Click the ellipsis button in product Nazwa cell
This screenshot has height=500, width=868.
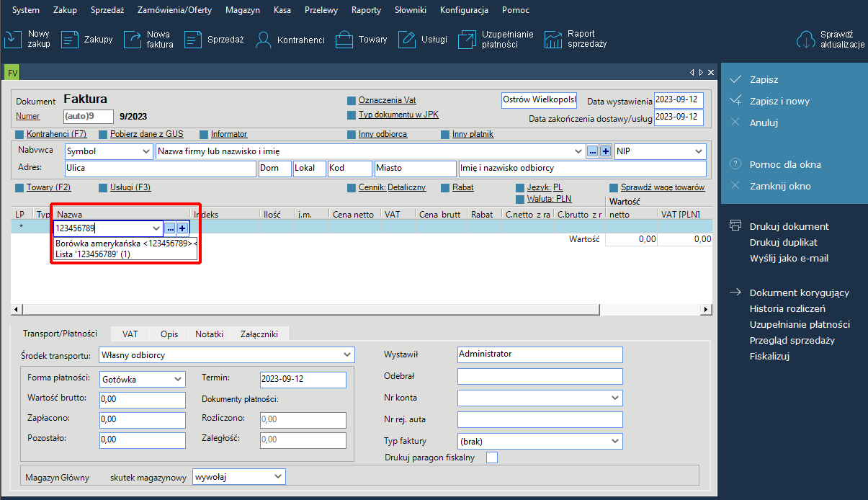[170, 228]
